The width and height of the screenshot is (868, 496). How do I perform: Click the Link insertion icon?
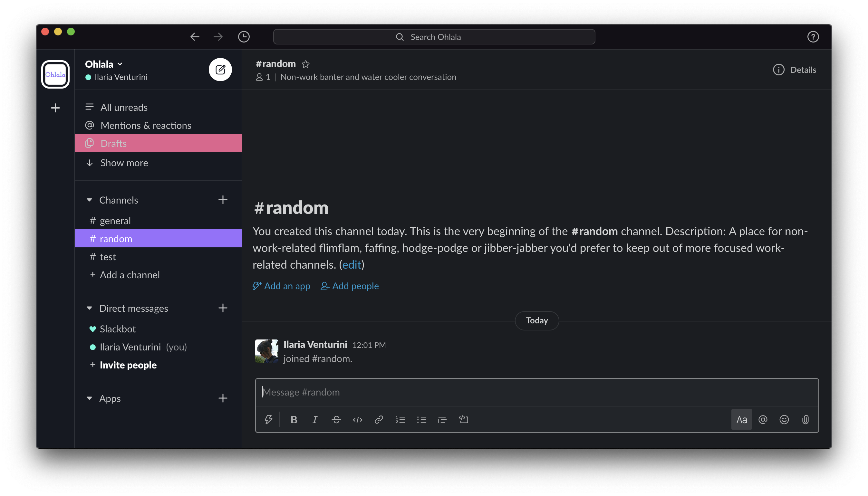379,419
